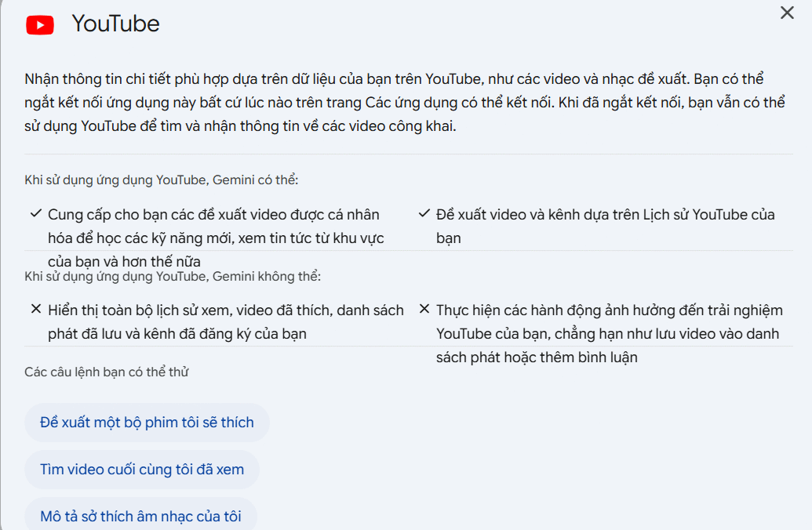Click heading "Các câu lệnh bạn có thể thử"
The height and width of the screenshot is (530, 812).
106,372
